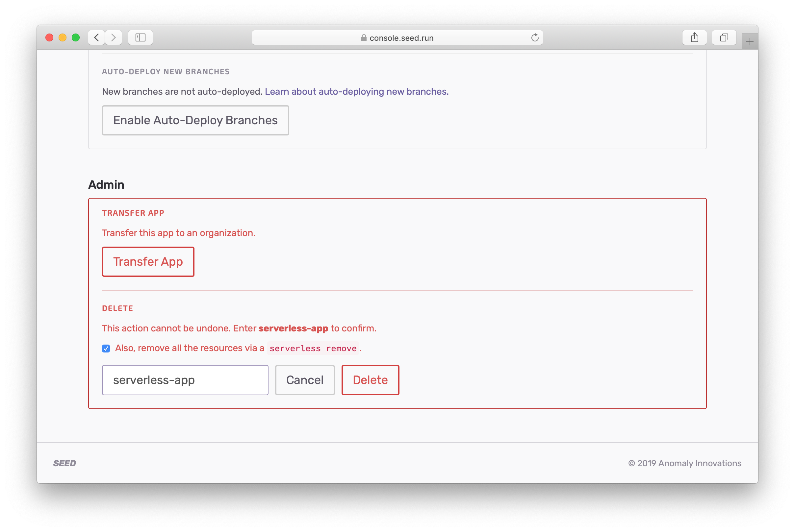
Task: Focus the serverless-app confirmation text field
Action: click(x=185, y=380)
